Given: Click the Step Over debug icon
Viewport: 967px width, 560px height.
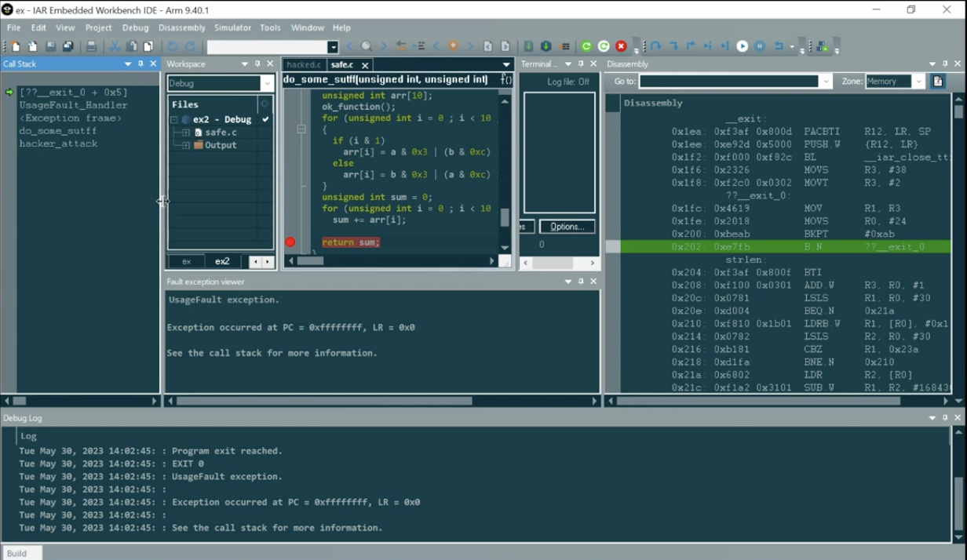Looking at the screenshot, I should pyautogui.click(x=655, y=46).
